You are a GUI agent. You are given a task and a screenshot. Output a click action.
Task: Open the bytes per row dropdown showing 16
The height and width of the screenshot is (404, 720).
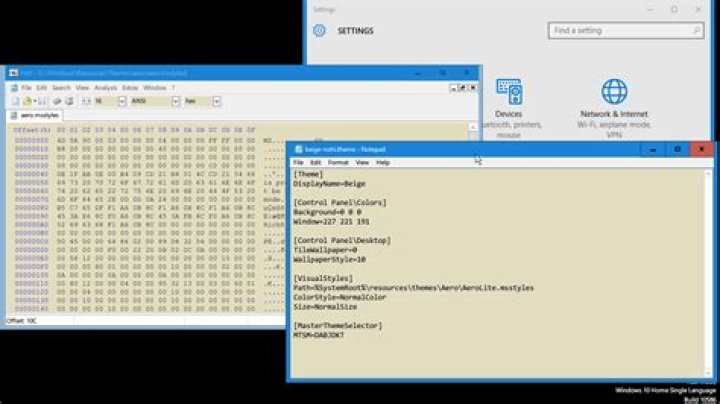pyautogui.click(x=122, y=101)
